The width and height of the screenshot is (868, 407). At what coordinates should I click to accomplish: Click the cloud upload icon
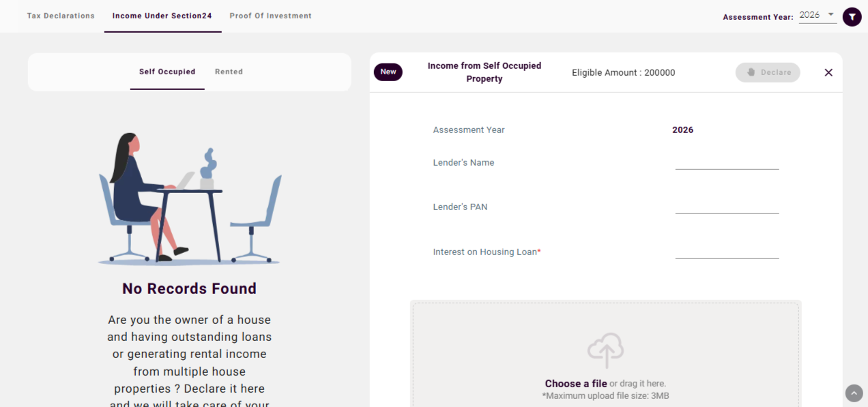605,350
